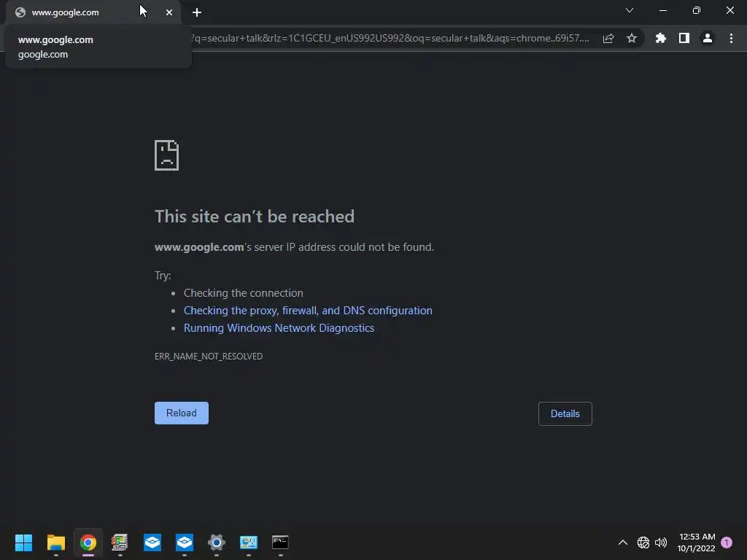747x560 pixels.
Task: Click ERR_NAME_NOT_RESOLVED error code text
Action: 209,356
